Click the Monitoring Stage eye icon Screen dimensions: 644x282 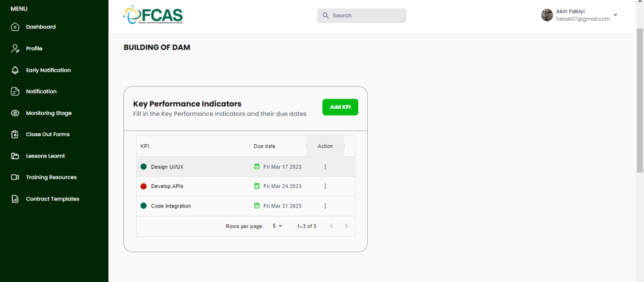[x=15, y=113]
